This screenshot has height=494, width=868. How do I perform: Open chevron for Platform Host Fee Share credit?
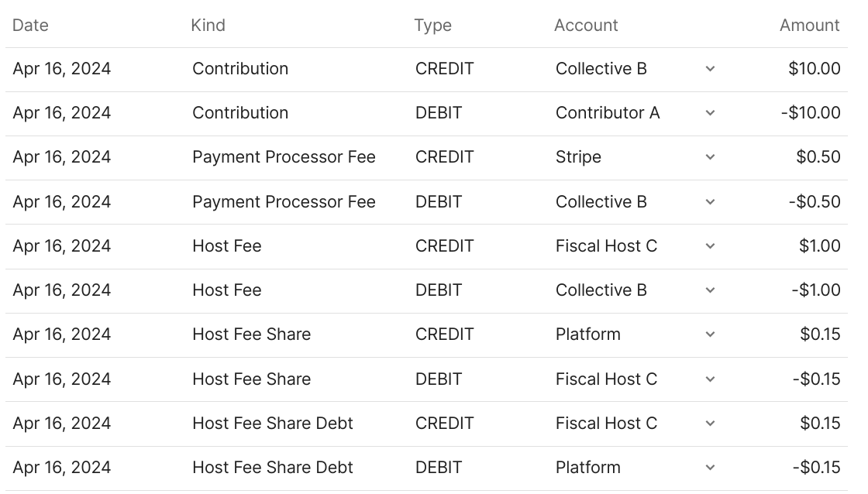710,334
